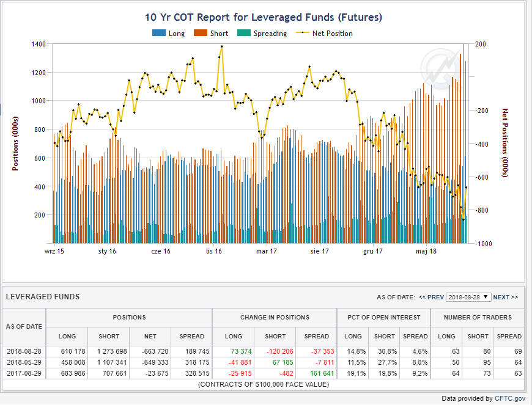532x405 pixels.
Task: Toggle the Short series in the legend
Action: pyautogui.click(x=211, y=33)
